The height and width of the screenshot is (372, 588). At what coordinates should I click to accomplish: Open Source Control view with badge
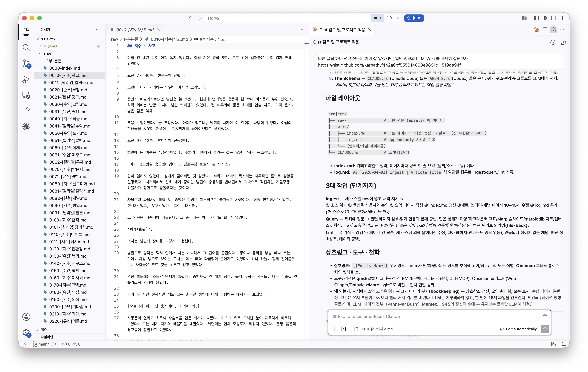26,64
